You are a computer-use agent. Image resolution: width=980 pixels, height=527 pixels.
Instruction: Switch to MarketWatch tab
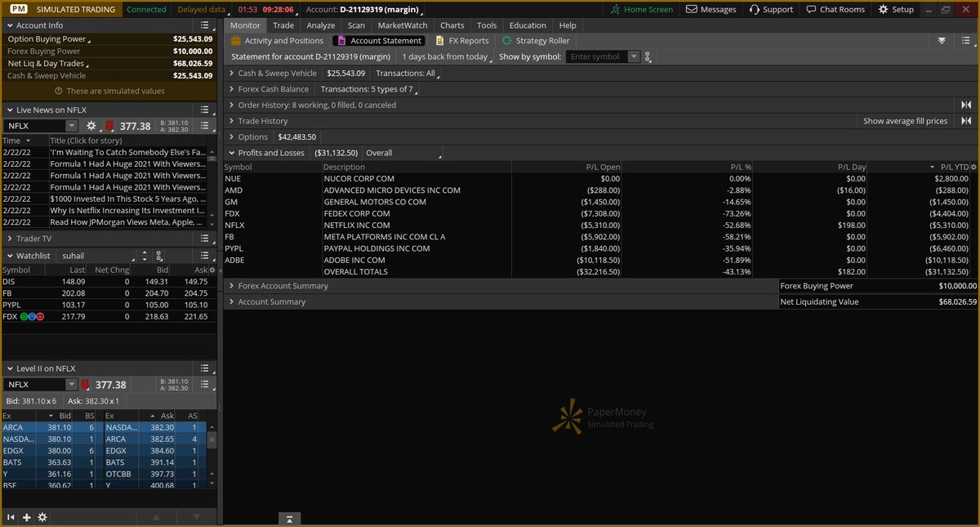403,25
